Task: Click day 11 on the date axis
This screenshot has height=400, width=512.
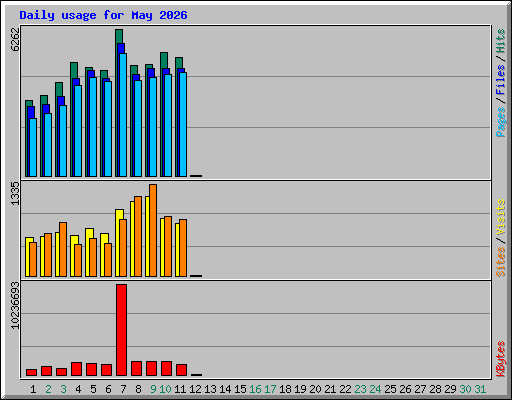Action: [x=180, y=389]
